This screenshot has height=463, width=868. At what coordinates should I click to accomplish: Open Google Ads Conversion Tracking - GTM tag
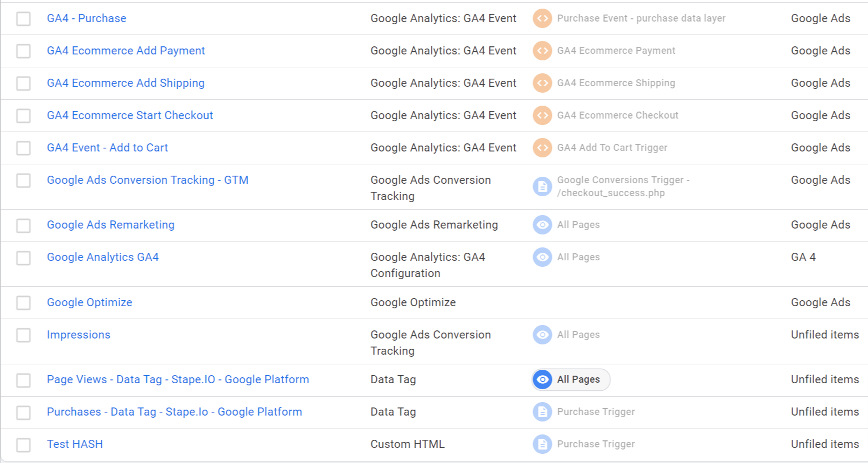coord(148,180)
